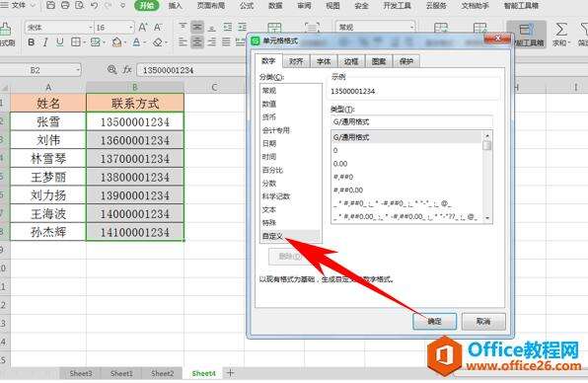Screen dimensions: 588x383
Task: Align text left in toolbar
Action: click(x=183, y=41)
